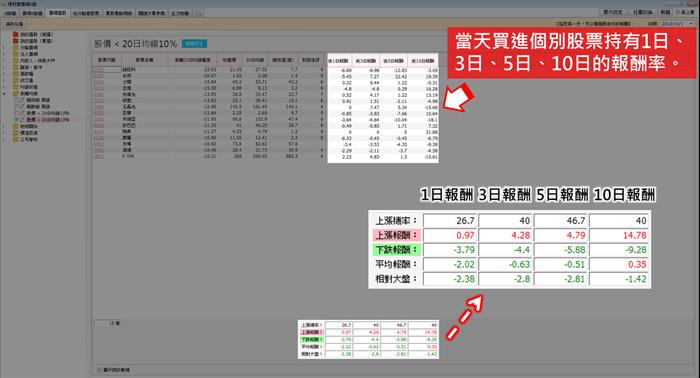The height and width of the screenshot is (378, 700).
Task: Expand the 價值投資 tree node arrow
Action: (5, 133)
